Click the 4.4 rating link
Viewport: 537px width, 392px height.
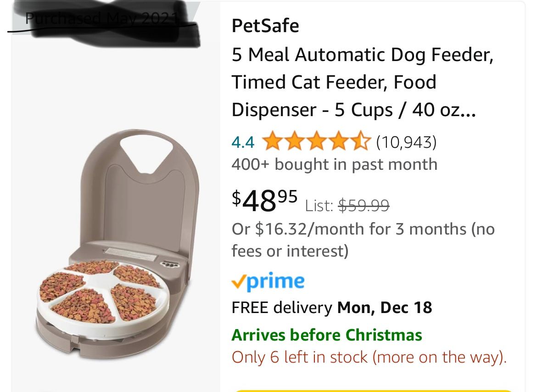[x=244, y=141]
